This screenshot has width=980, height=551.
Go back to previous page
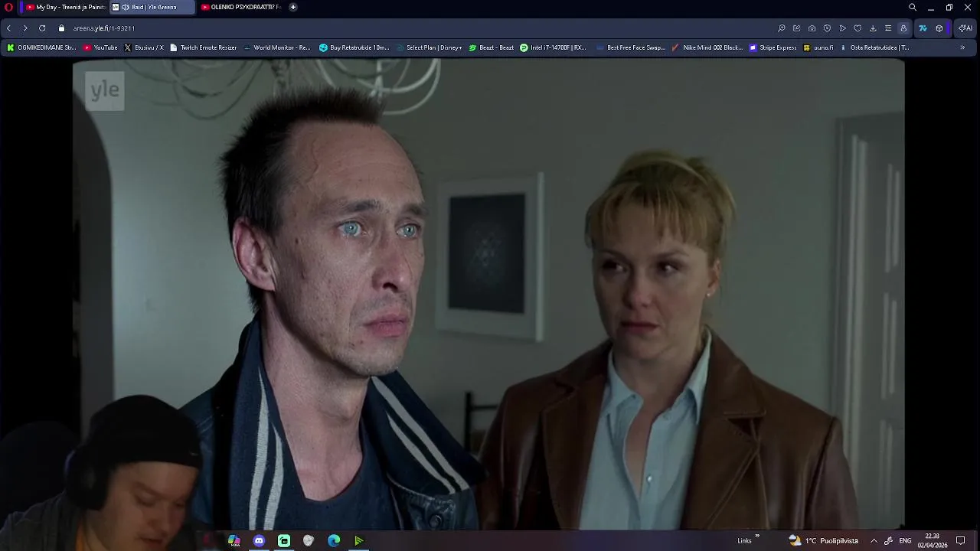click(8, 28)
